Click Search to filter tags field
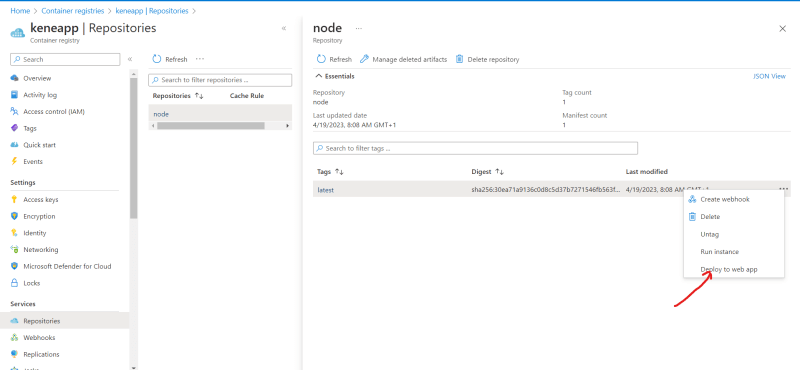The height and width of the screenshot is (370, 800). point(475,148)
